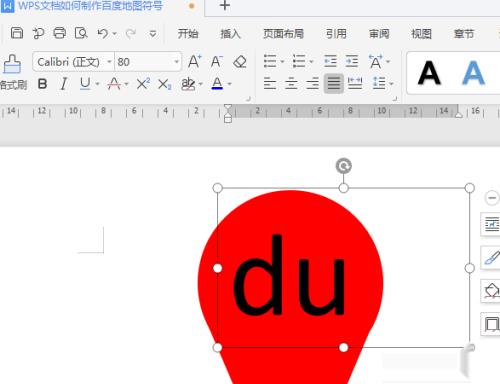Expand the underline style dropdown arrow
The width and height of the screenshot is (500, 384).
coord(97,84)
